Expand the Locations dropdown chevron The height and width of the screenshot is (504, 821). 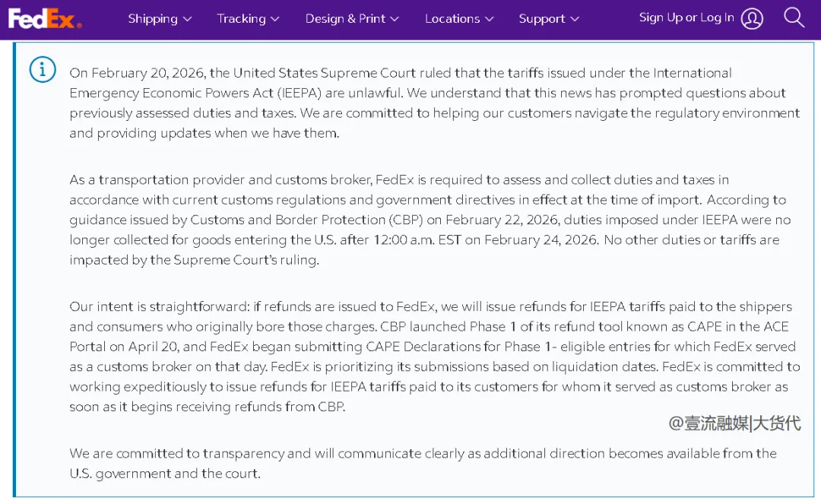489,19
